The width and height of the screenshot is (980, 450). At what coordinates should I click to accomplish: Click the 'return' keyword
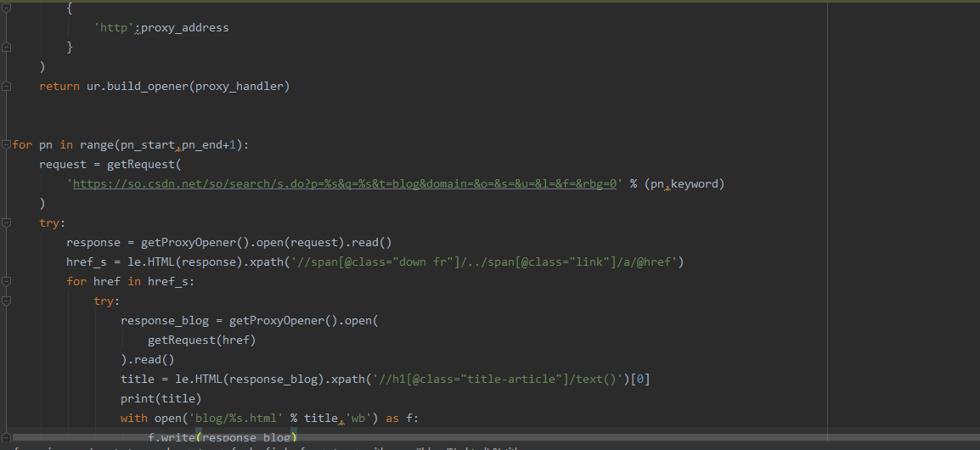[59, 87]
